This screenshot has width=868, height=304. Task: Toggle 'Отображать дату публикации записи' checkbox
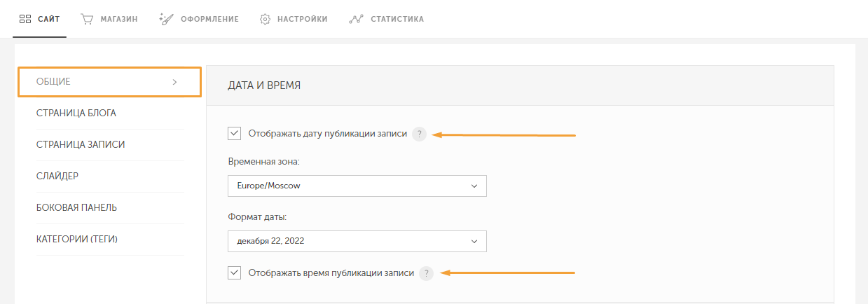coord(235,134)
